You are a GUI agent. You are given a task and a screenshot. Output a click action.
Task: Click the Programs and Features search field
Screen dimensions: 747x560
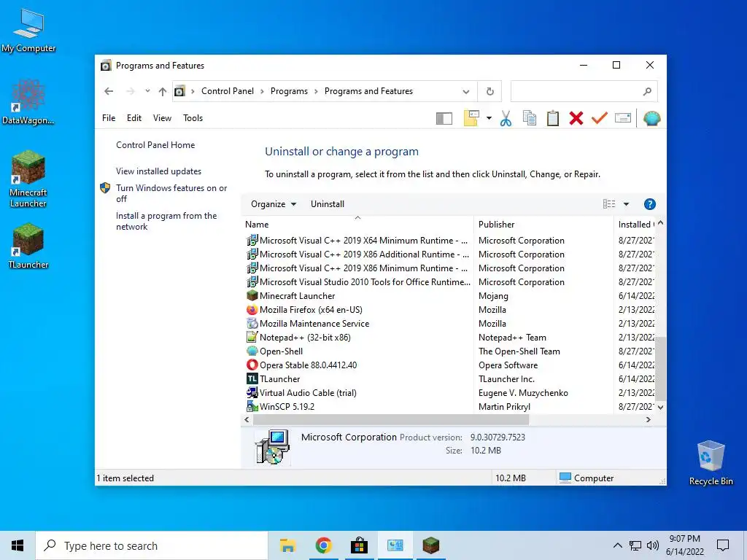[x=584, y=91]
